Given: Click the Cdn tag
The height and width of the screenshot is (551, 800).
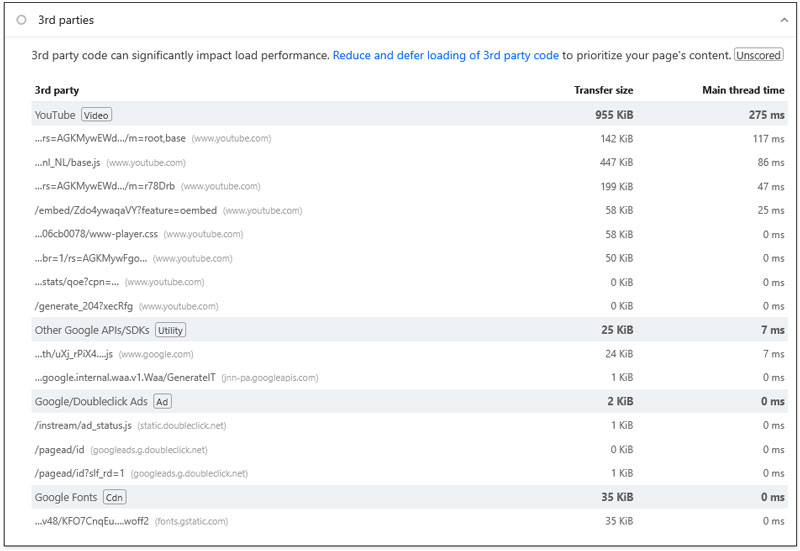Looking at the screenshot, I should [114, 497].
